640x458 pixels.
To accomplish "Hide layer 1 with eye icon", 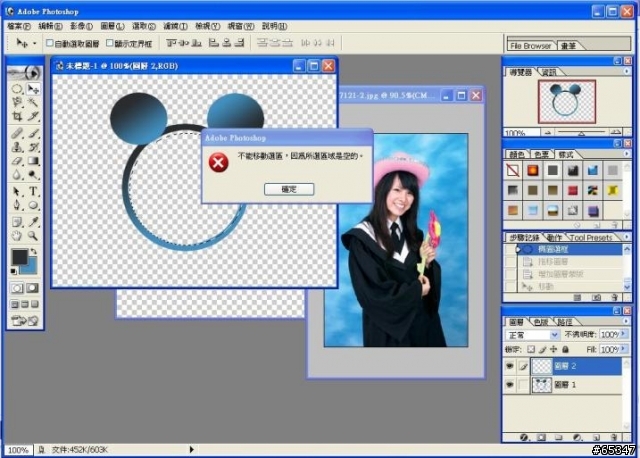I will (510, 385).
